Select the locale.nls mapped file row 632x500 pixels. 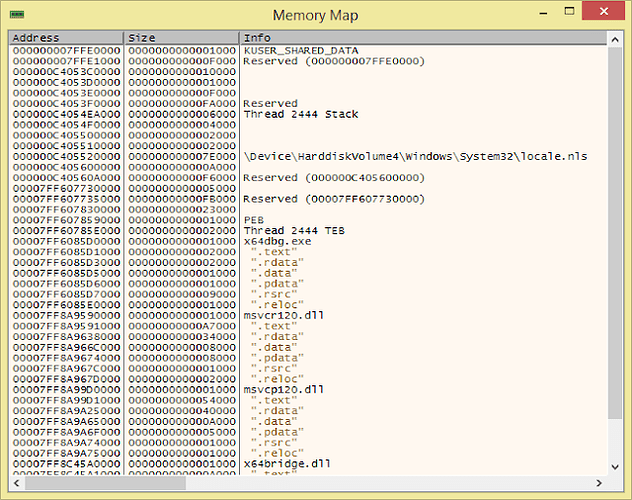(x=414, y=156)
